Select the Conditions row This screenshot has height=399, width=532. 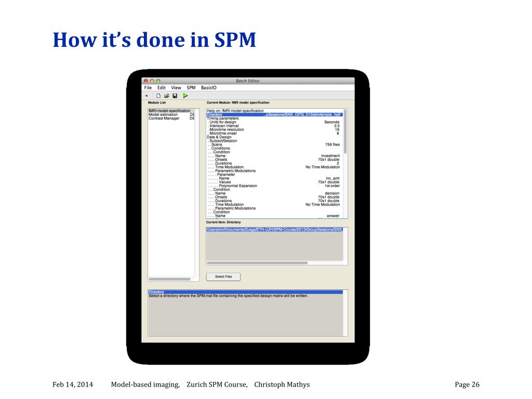point(274,148)
